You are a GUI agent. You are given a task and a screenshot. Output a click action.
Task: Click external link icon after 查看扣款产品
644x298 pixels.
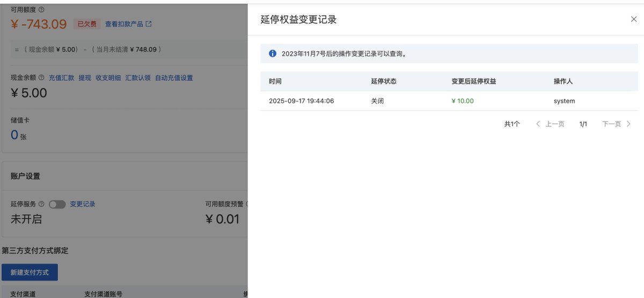click(x=149, y=24)
